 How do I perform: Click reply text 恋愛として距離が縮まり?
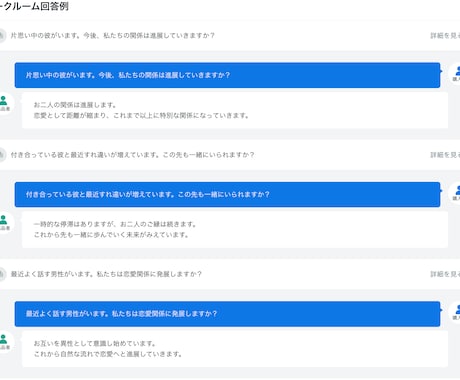point(141,116)
